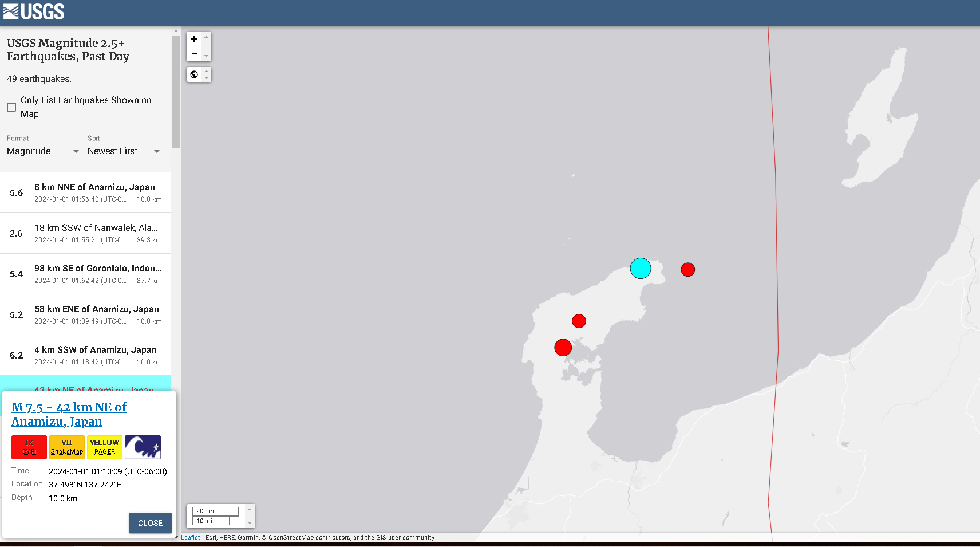Screen dimensions: 980x547
Task: Click the scale control's down arrow
Action: pos(250,523)
